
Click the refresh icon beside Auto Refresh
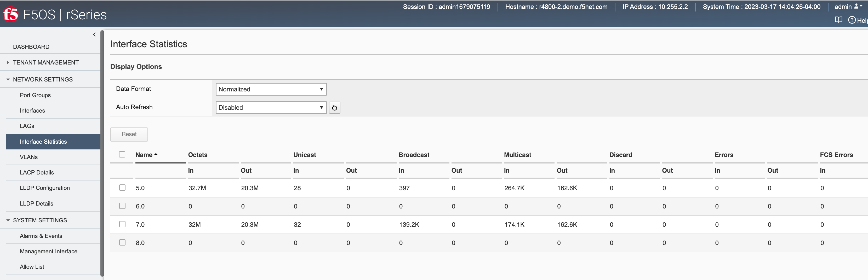click(334, 108)
